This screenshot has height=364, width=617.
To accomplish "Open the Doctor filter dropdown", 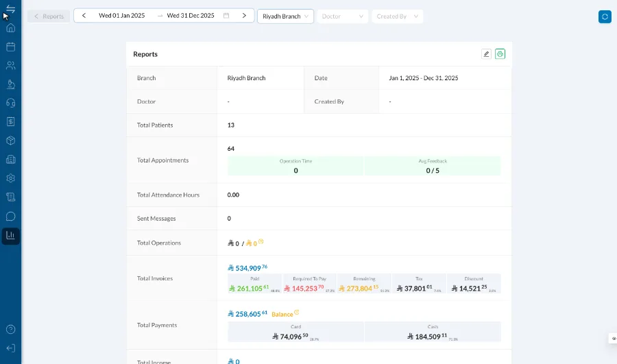I will point(342,16).
